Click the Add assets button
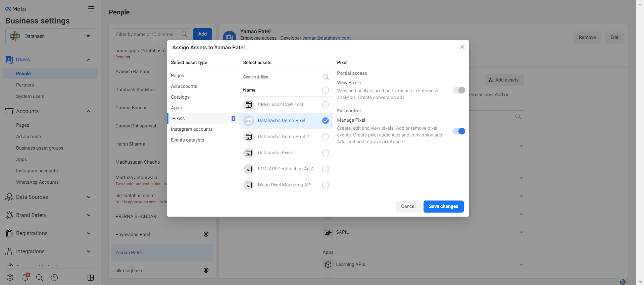This screenshot has height=285, width=644. [x=504, y=80]
